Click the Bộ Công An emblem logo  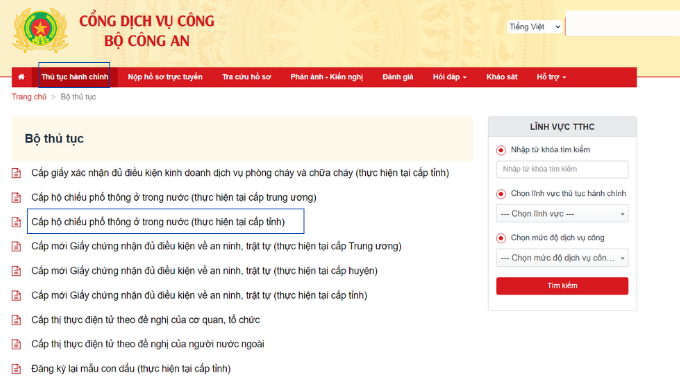[40, 30]
